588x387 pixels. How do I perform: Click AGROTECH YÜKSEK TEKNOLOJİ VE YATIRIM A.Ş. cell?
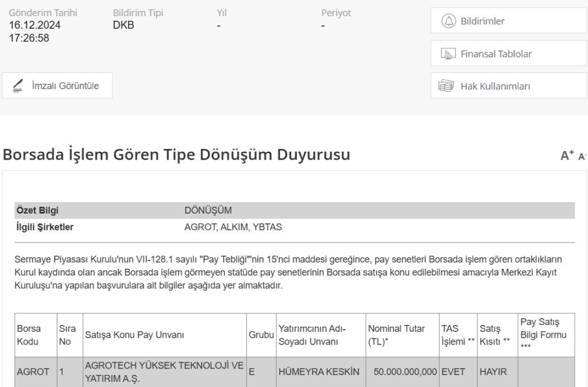coord(164,371)
